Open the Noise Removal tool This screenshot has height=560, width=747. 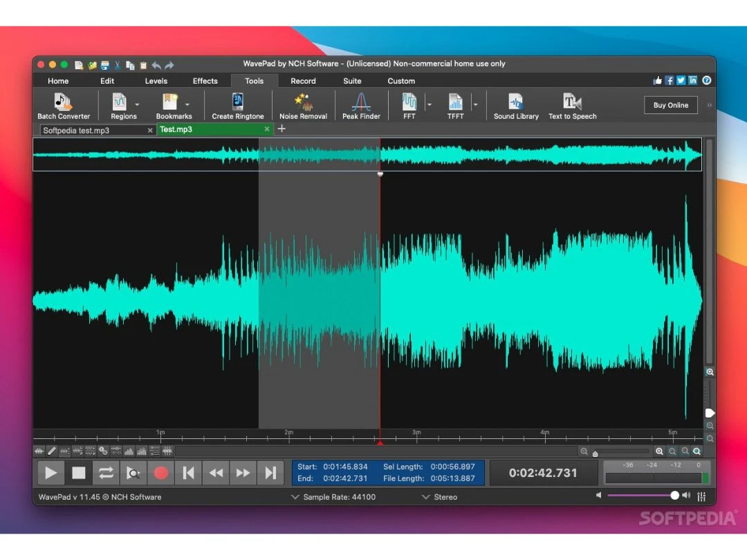coord(303,106)
